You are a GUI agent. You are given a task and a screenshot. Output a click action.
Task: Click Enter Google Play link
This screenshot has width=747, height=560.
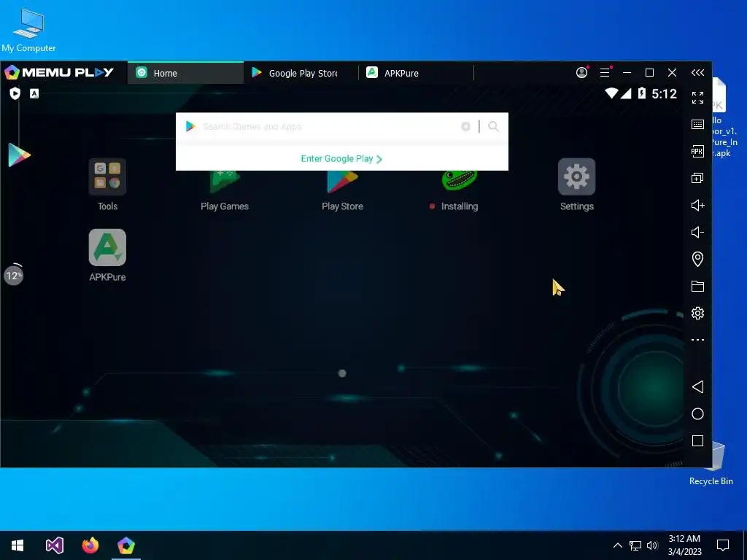pyautogui.click(x=341, y=158)
